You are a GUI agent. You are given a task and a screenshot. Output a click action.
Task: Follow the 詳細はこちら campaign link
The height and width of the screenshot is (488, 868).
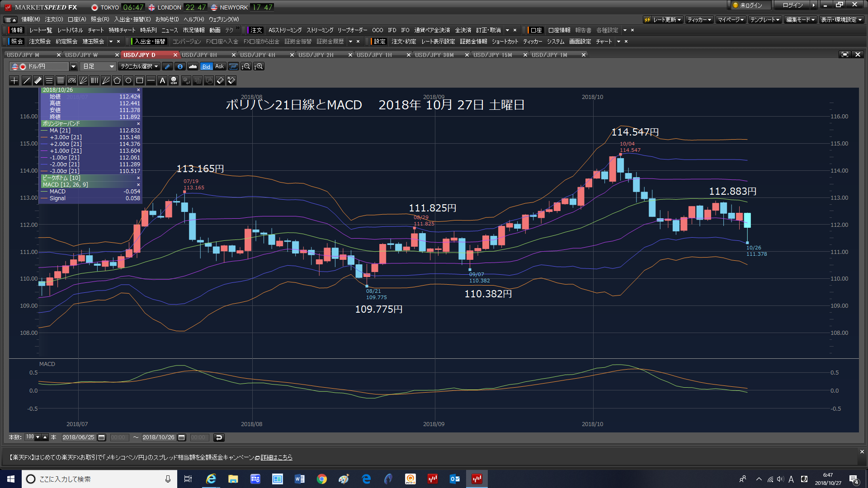click(276, 457)
